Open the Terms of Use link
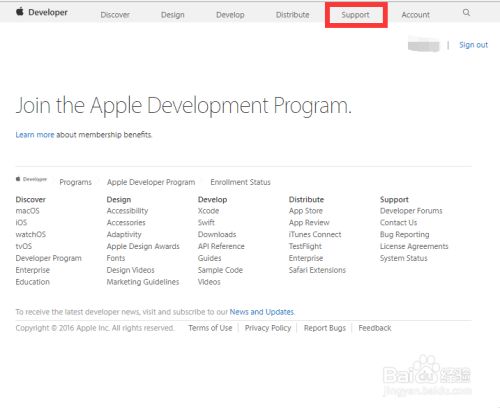 pos(210,328)
